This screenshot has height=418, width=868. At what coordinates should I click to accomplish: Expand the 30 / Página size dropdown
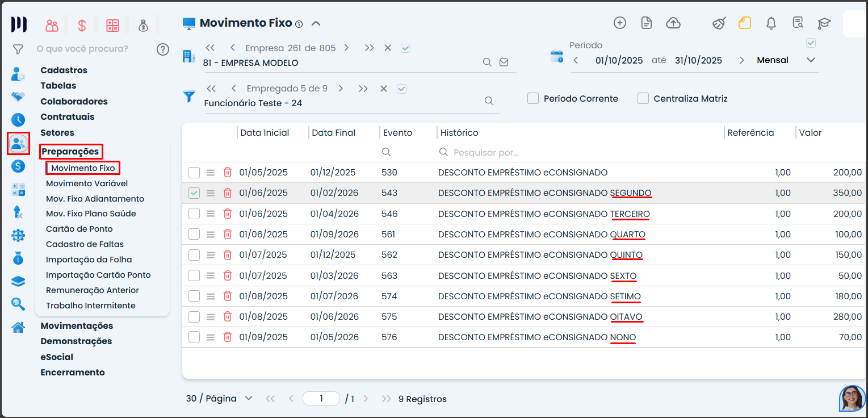(x=248, y=399)
